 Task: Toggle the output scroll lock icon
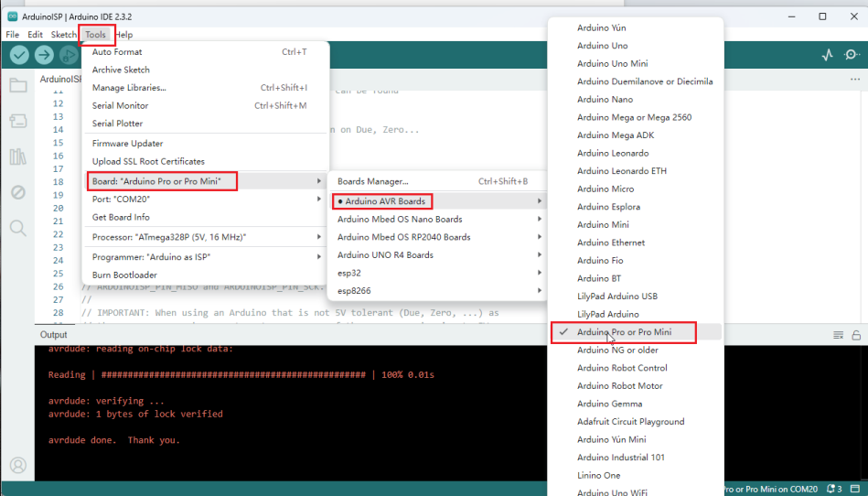coord(856,336)
